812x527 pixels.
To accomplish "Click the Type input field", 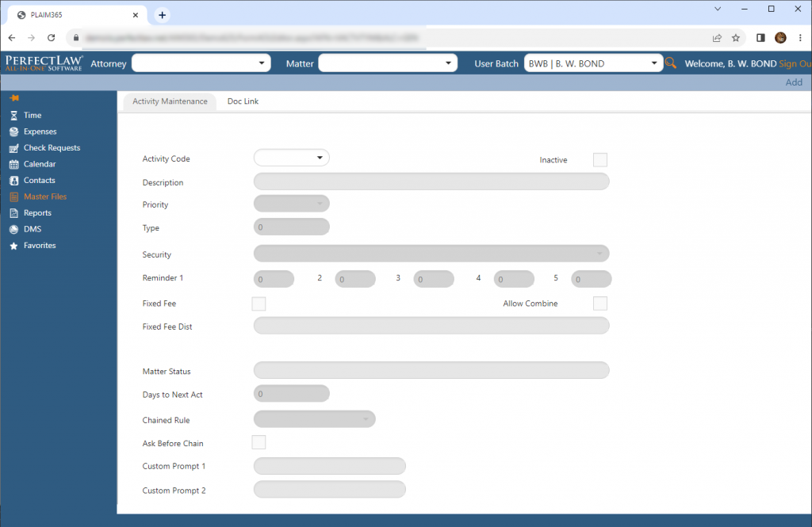I will (292, 227).
